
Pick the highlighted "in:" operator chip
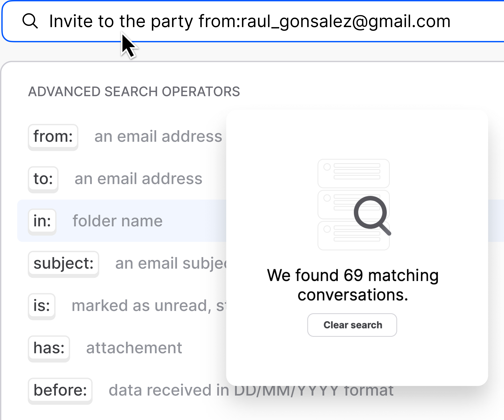click(x=42, y=221)
